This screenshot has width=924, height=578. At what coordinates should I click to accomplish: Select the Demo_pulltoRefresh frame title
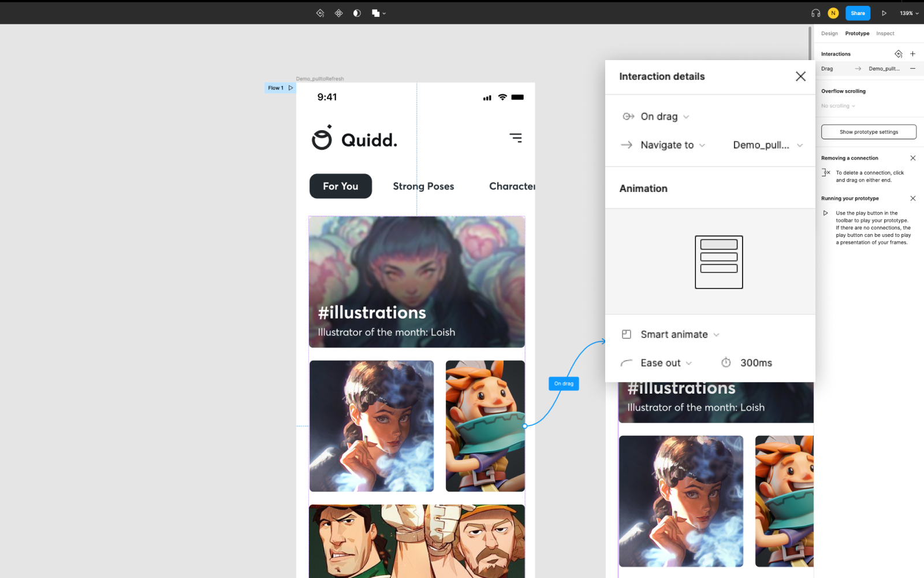tap(320, 79)
